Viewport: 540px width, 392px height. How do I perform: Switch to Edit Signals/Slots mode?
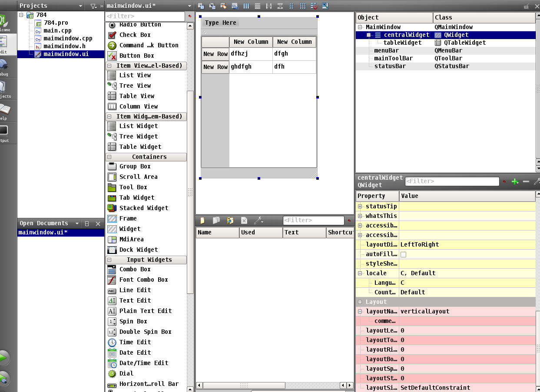(212, 6)
